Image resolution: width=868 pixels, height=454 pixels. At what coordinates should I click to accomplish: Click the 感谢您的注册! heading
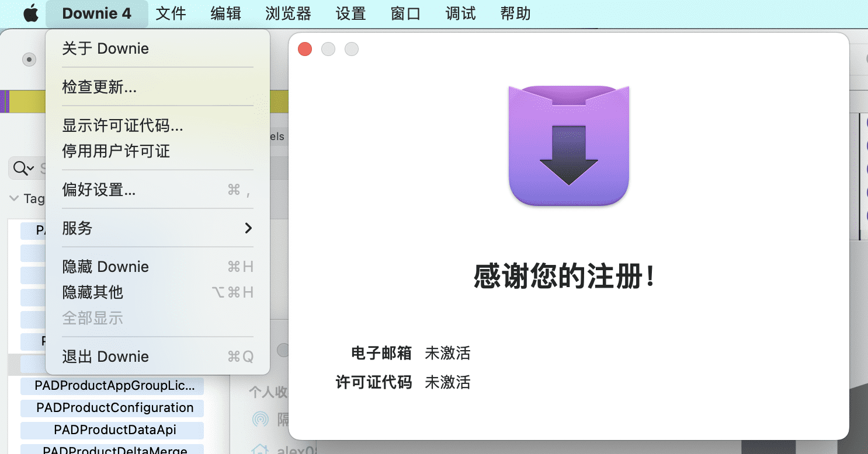(564, 277)
